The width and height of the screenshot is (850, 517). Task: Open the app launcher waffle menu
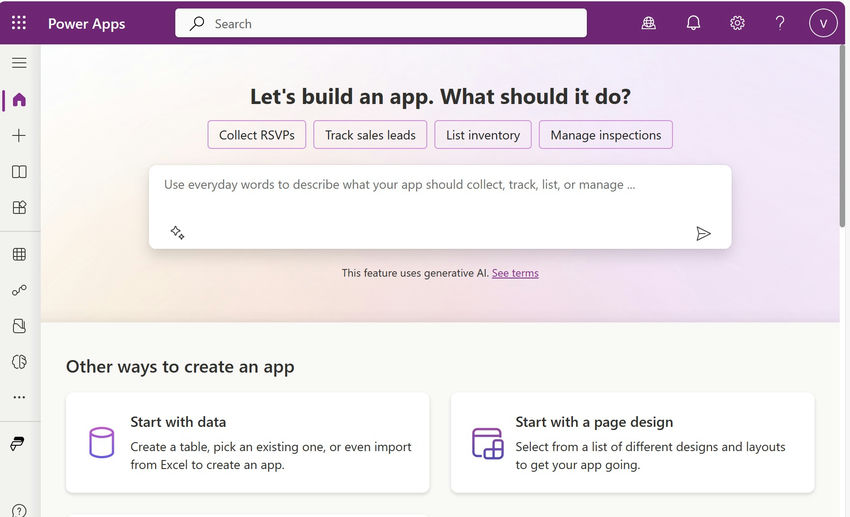[19, 23]
